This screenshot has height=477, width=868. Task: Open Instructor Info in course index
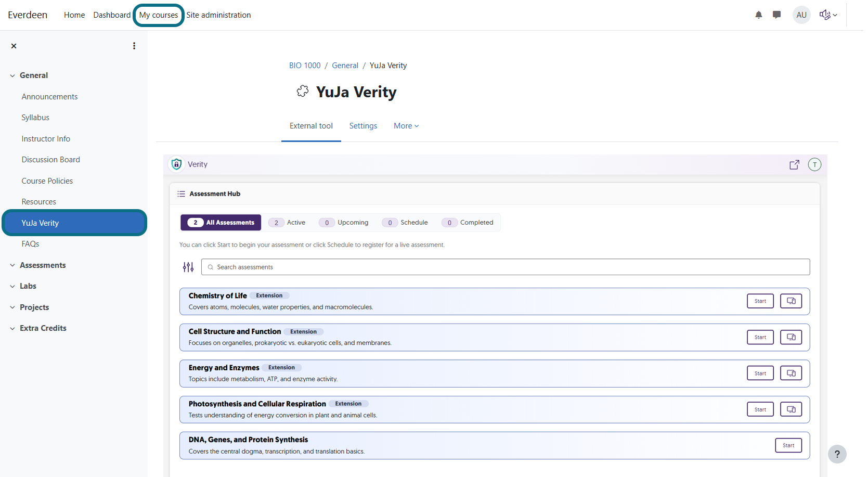pyautogui.click(x=46, y=139)
